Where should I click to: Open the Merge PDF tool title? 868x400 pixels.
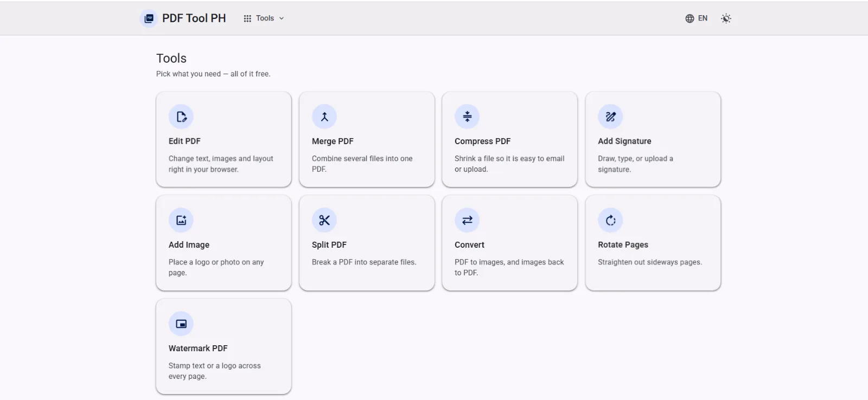333,141
